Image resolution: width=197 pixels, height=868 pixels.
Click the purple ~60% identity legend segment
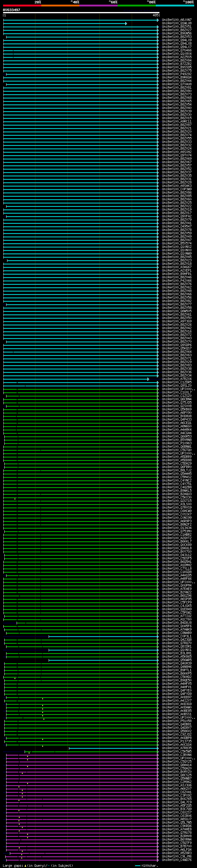98,6
